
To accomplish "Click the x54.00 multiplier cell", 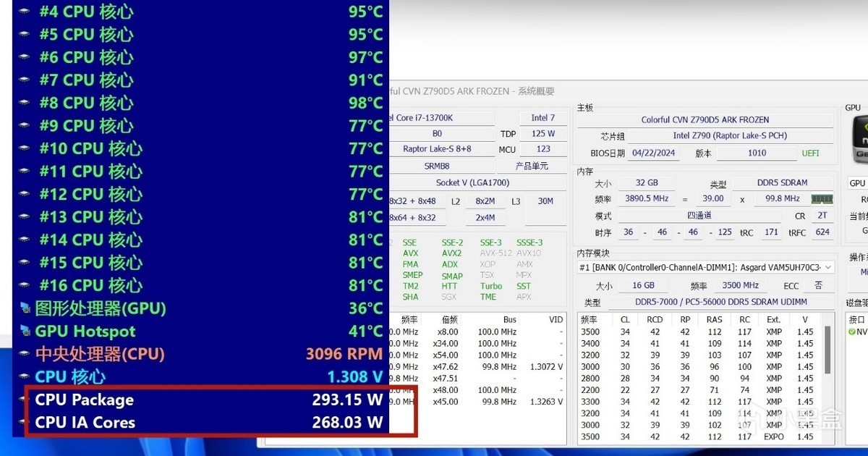I will (446, 355).
